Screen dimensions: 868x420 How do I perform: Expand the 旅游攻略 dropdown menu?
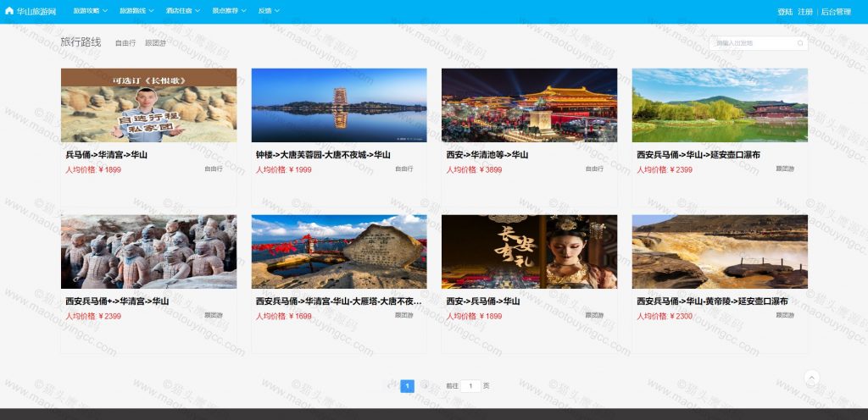point(90,11)
